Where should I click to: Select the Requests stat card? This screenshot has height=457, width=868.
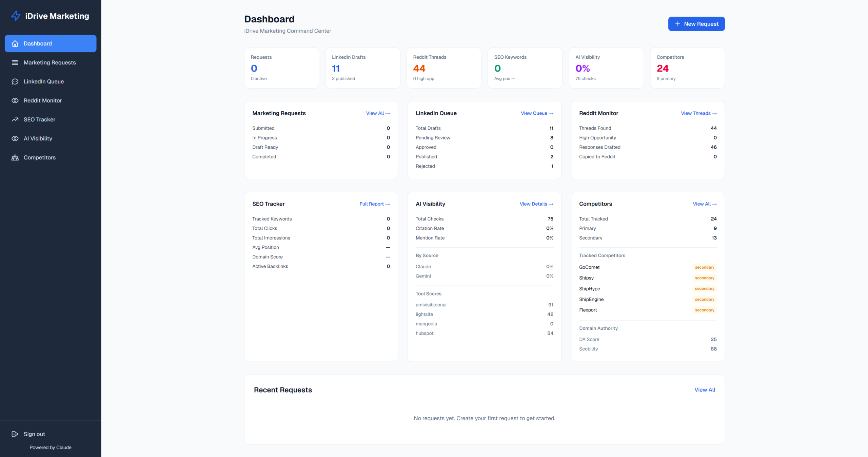tap(281, 68)
